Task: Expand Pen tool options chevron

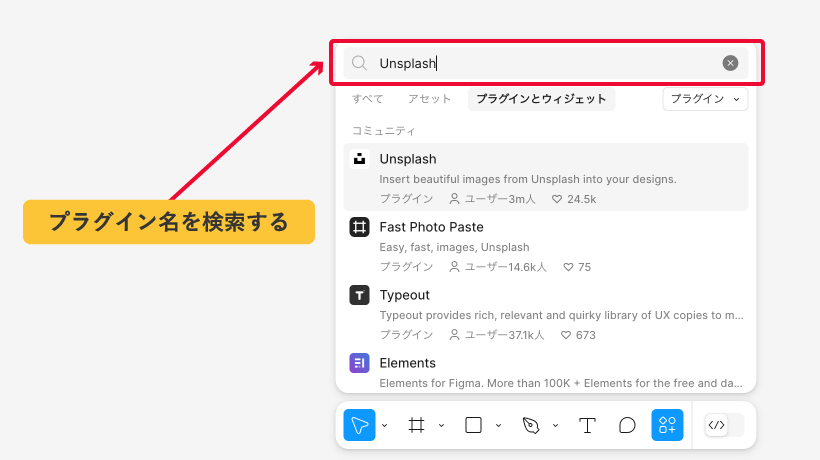Action: pos(555,426)
